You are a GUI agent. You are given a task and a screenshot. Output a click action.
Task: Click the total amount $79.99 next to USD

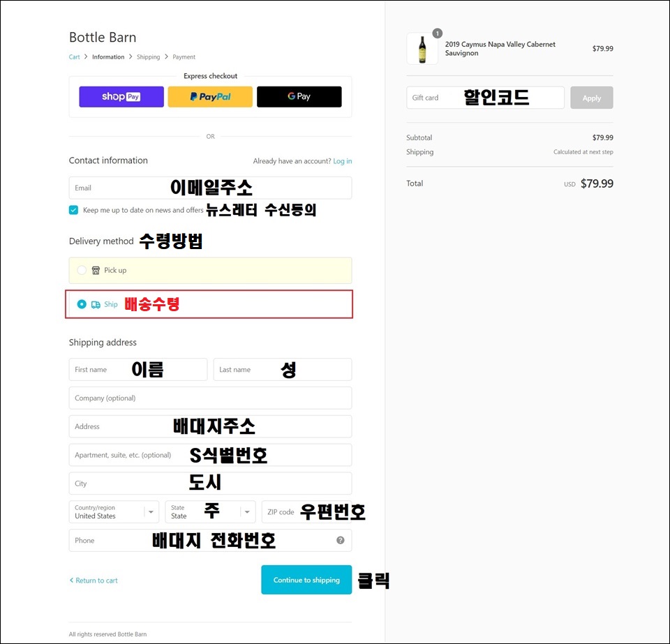[597, 184]
